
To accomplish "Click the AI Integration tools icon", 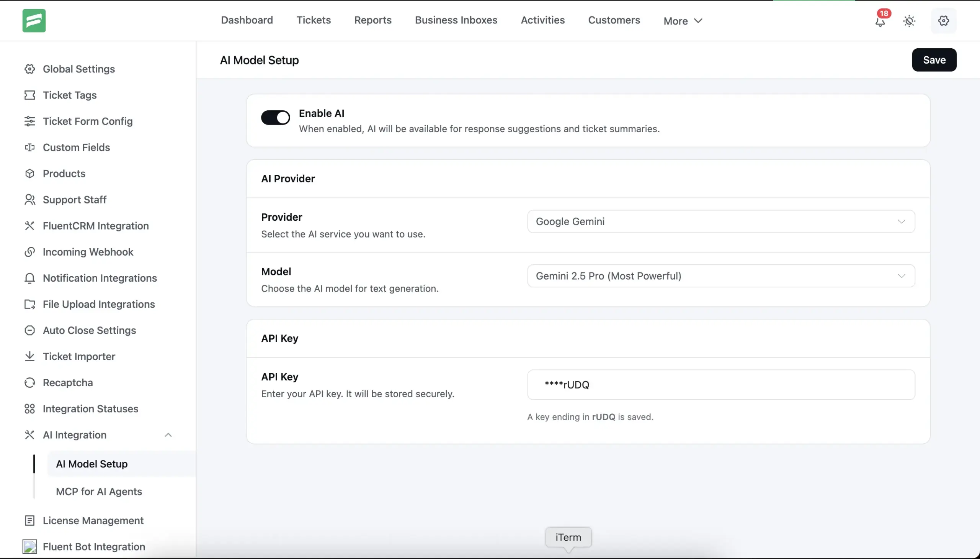I will click(29, 434).
